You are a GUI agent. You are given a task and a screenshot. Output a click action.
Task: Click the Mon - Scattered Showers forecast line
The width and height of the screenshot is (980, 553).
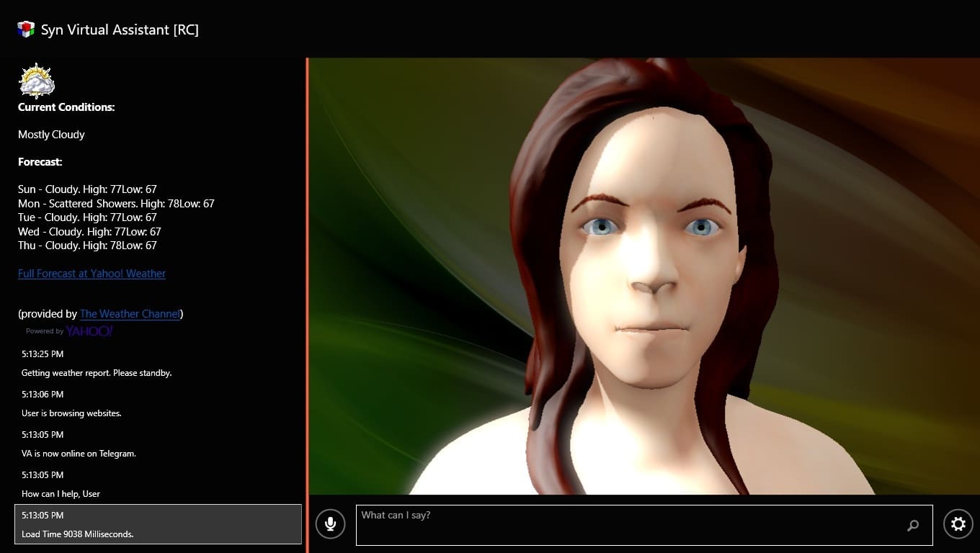coord(116,204)
